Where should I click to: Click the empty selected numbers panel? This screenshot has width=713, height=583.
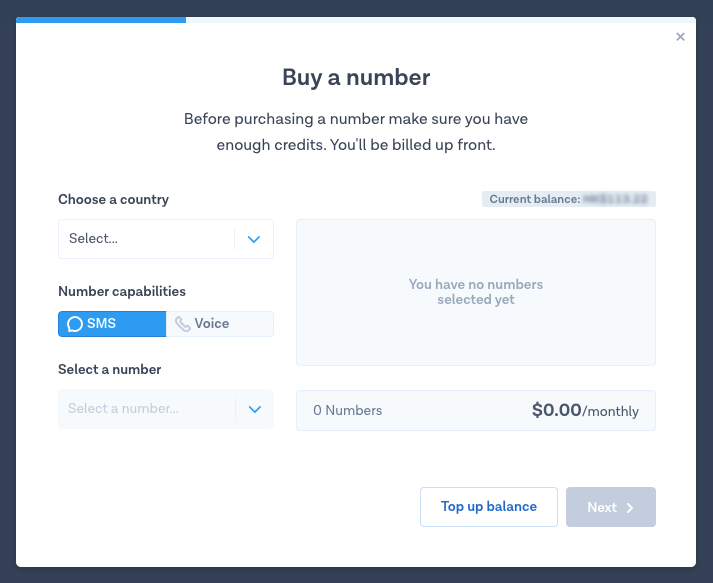(475, 292)
